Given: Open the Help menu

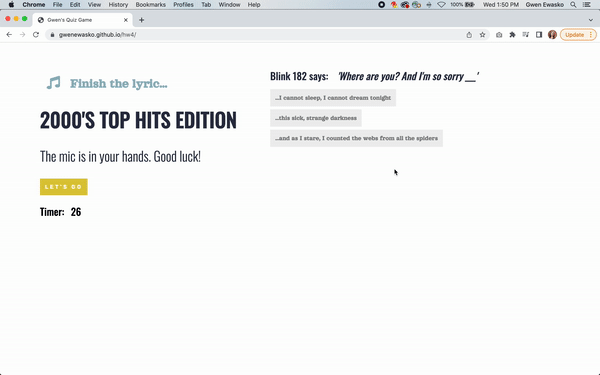Looking at the screenshot, I should [x=254, y=5].
